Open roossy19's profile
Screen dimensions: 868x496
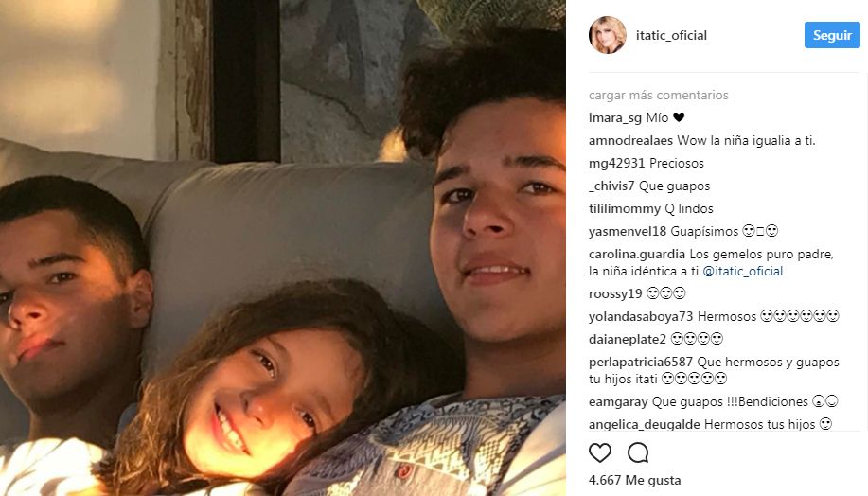click(x=615, y=293)
